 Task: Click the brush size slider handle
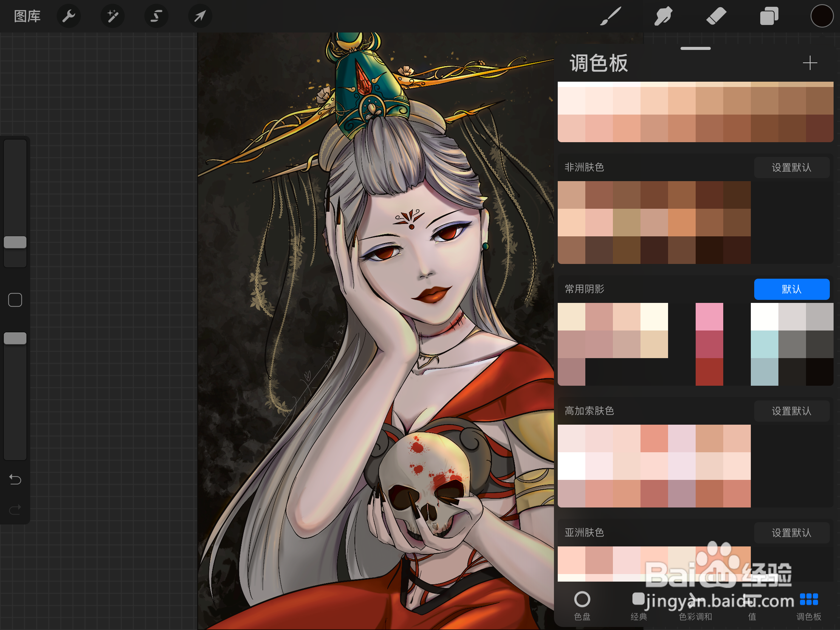[15, 242]
